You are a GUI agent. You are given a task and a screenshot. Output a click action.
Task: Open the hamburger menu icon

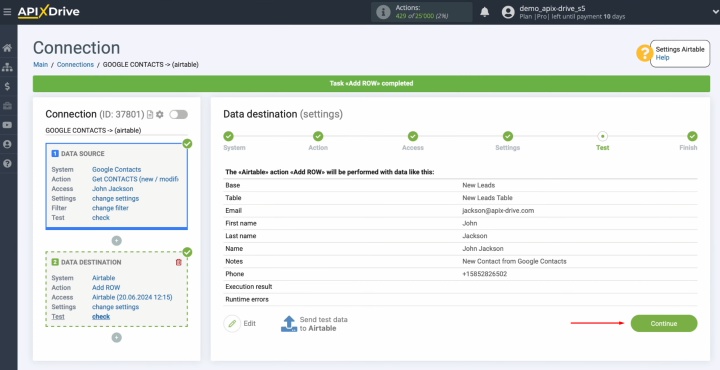click(7, 12)
